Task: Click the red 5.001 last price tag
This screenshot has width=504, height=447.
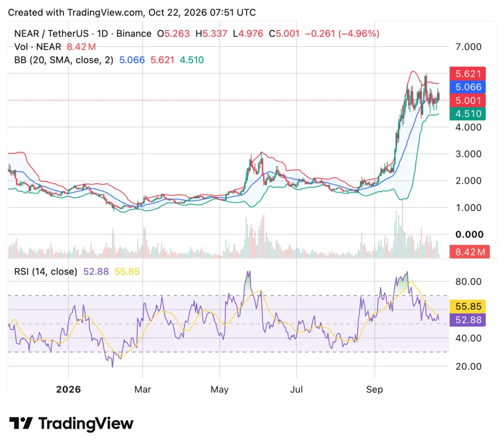Action: click(468, 100)
